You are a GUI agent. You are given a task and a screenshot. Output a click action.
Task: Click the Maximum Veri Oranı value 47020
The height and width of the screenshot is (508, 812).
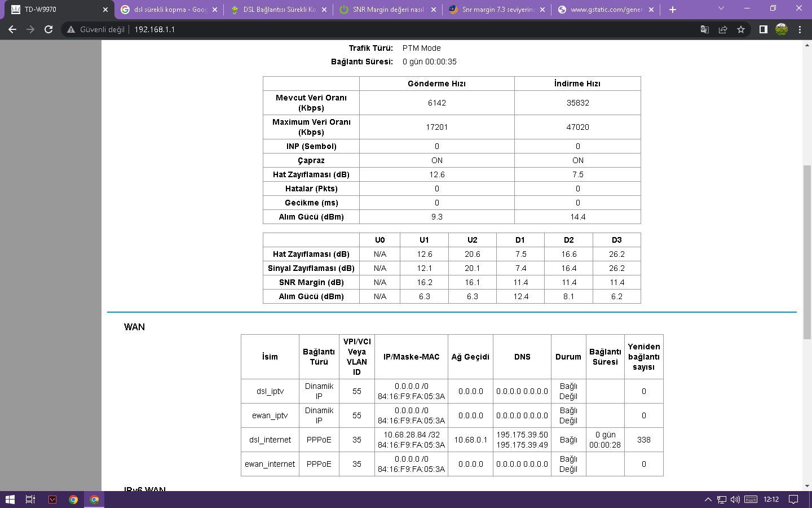coord(577,127)
